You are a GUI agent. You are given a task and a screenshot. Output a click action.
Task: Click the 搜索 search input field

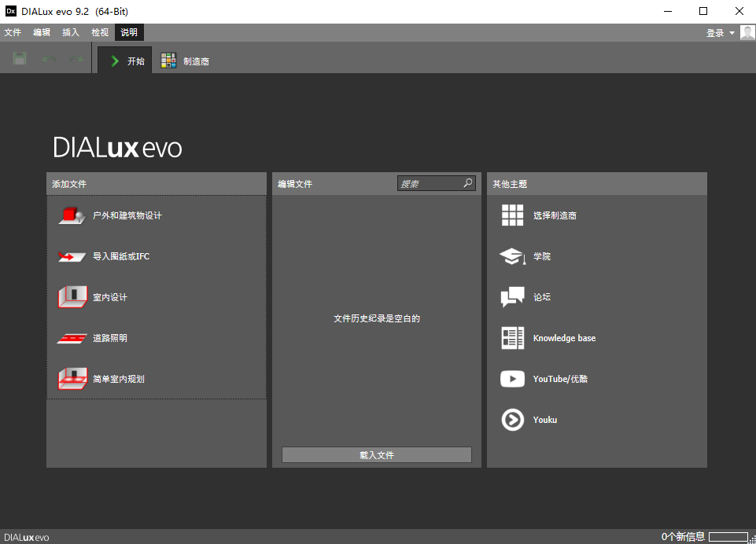(429, 183)
